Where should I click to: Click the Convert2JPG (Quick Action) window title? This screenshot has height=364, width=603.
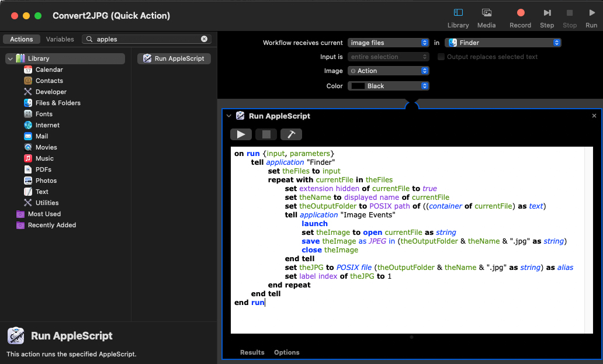111,16
